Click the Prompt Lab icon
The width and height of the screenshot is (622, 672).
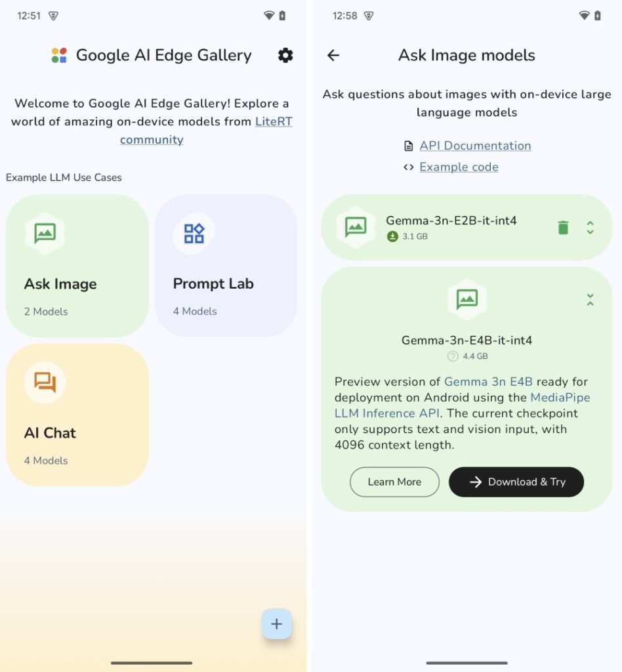pyautogui.click(x=192, y=233)
